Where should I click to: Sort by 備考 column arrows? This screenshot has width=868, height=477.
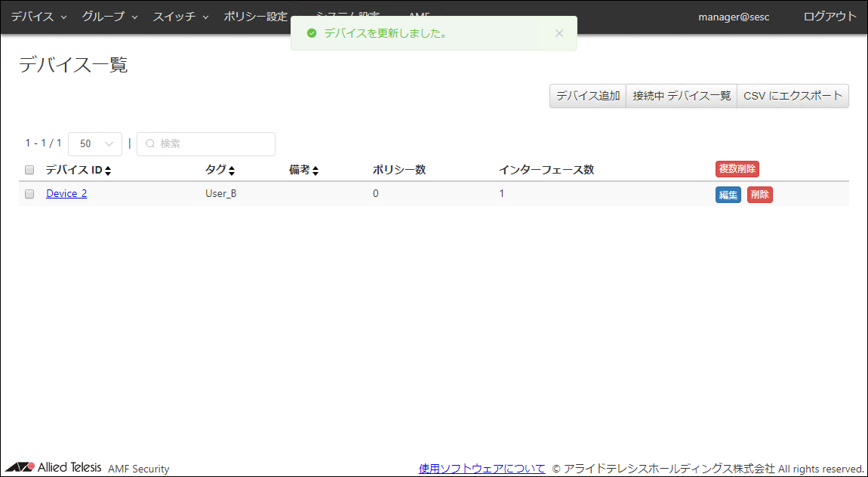[315, 171]
